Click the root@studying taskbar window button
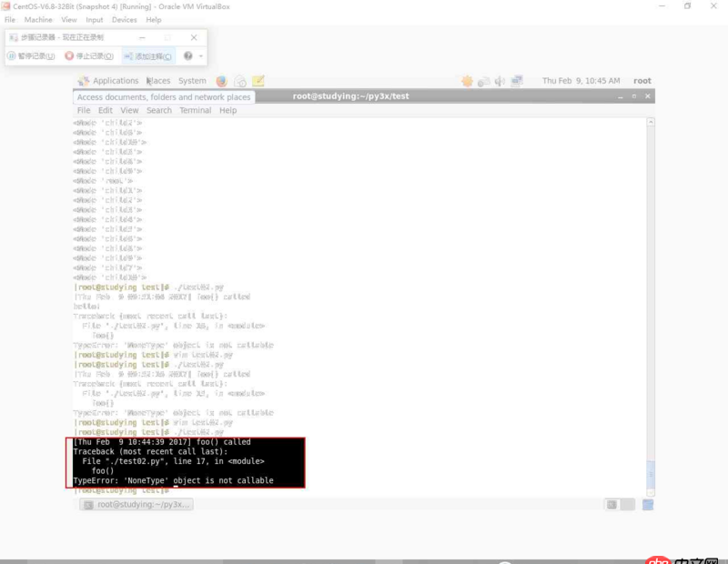Image resolution: width=728 pixels, height=564 pixels. 136,504
